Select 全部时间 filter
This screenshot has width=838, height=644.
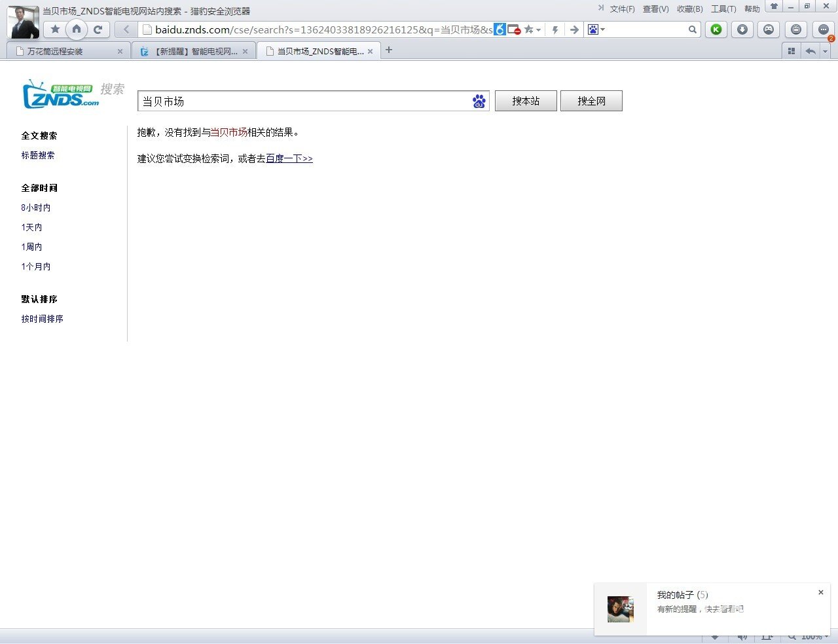point(39,188)
